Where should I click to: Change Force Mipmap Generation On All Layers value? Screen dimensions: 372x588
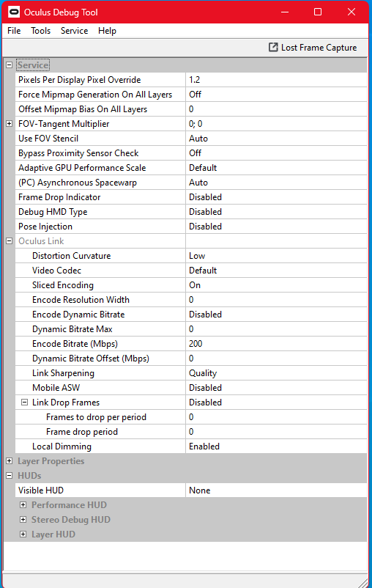[x=276, y=94]
